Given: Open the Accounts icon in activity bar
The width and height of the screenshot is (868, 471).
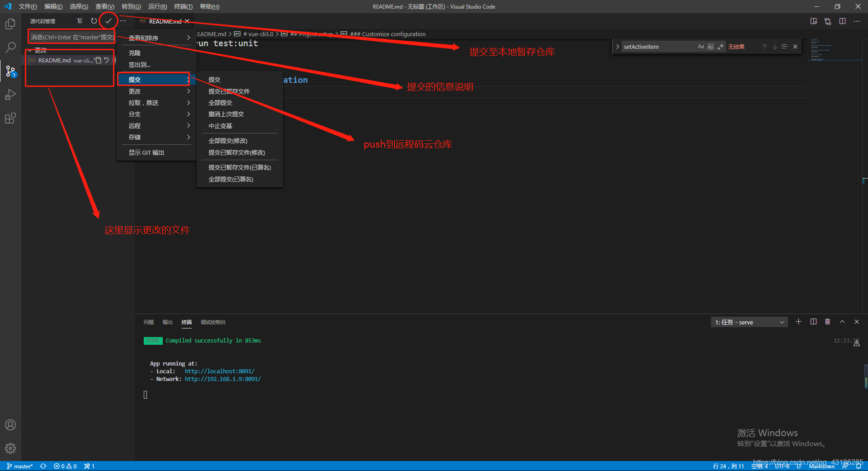Looking at the screenshot, I should coord(10,425).
